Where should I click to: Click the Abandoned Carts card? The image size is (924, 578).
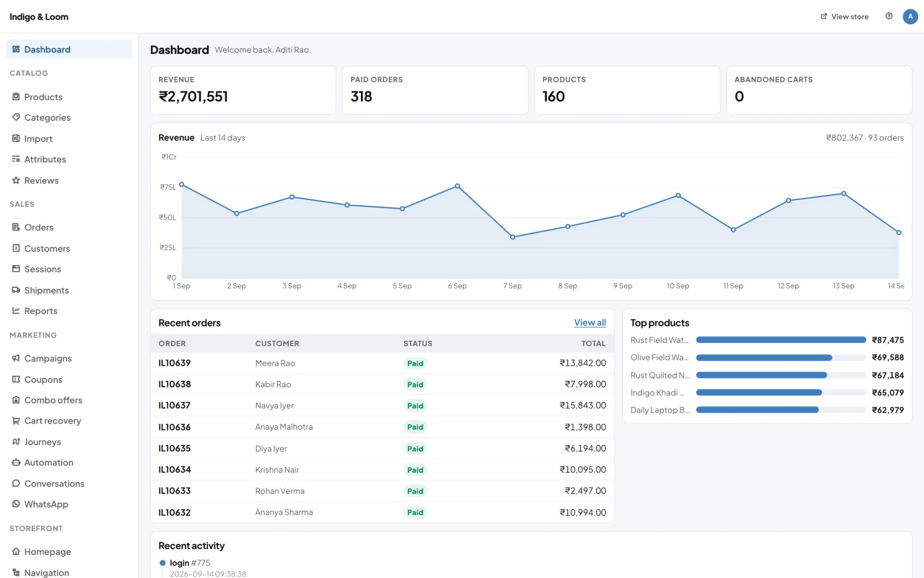819,90
